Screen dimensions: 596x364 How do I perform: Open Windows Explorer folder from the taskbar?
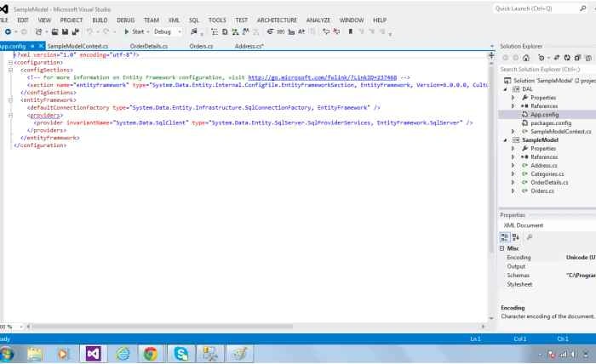point(35,354)
